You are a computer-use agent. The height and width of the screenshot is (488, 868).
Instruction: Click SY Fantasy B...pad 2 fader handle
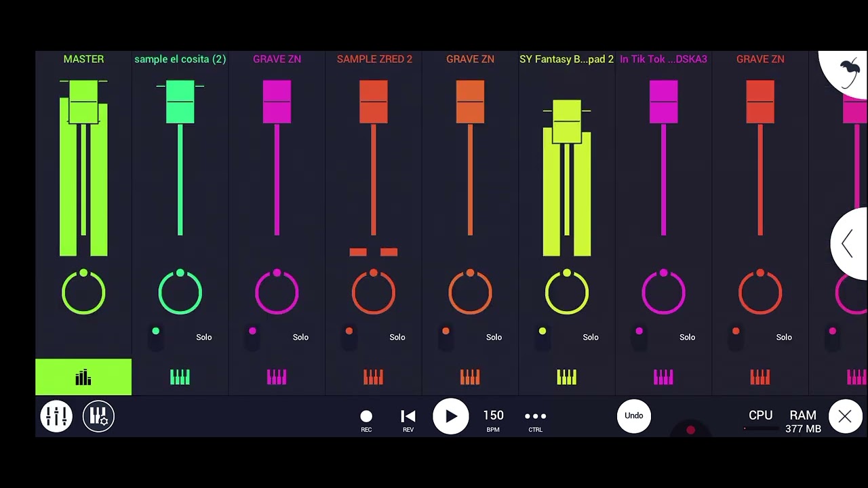[566, 121]
